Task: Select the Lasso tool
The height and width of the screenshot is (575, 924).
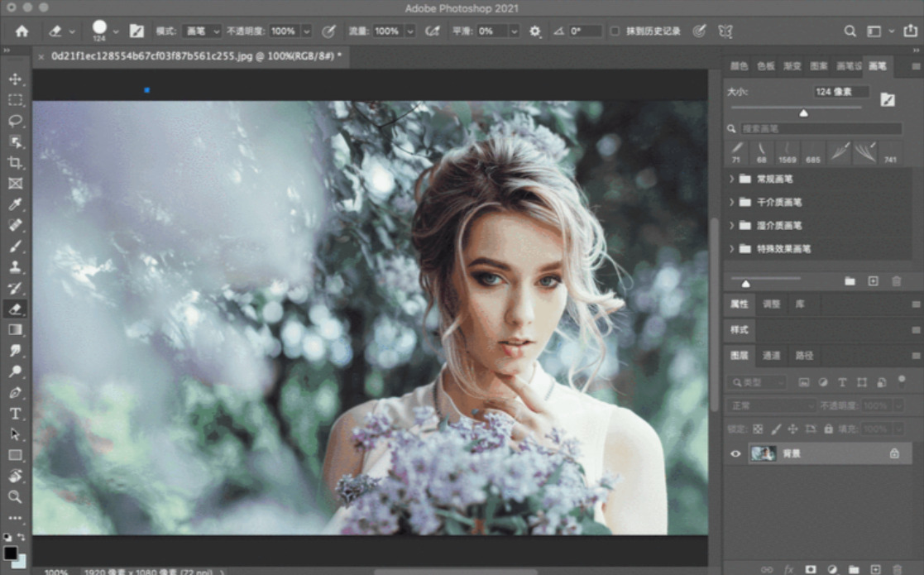Action: 15,121
